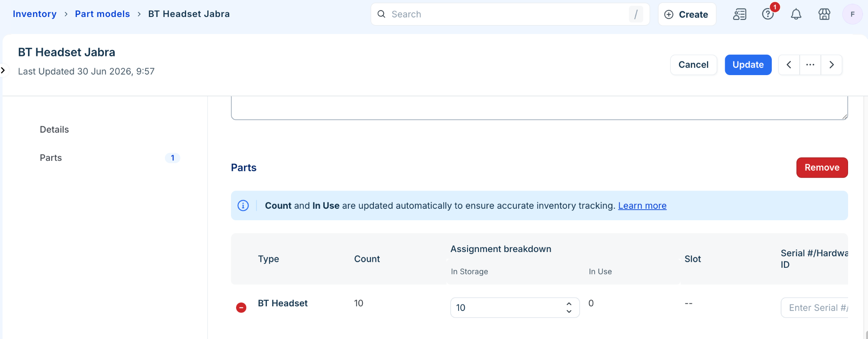
Task: Click the red Remove button
Action: (x=822, y=168)
